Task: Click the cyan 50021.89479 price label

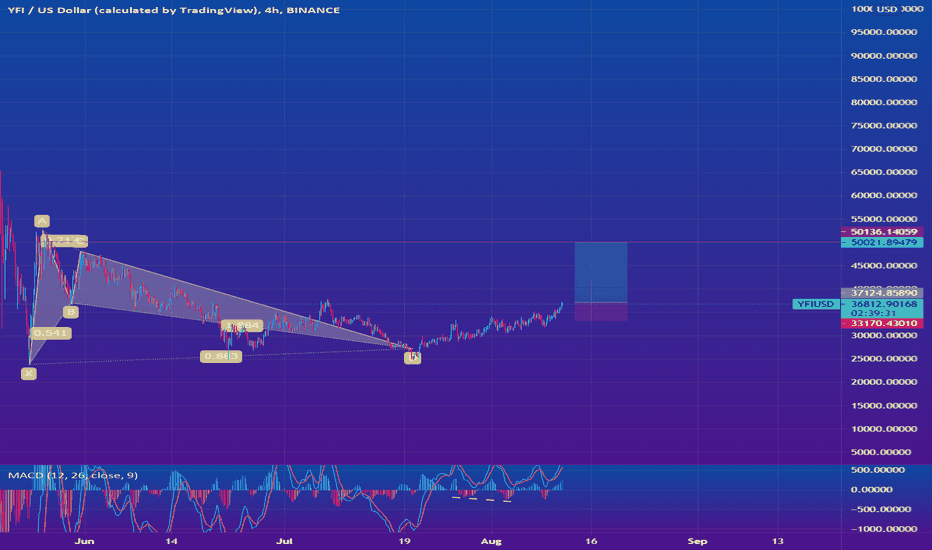Action: tap(883, 242)
